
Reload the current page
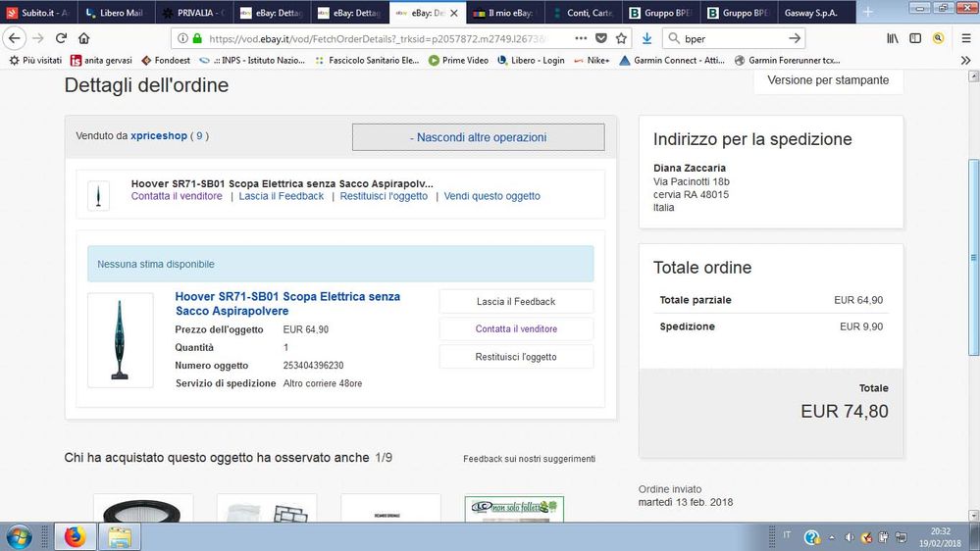coord(61,38)
